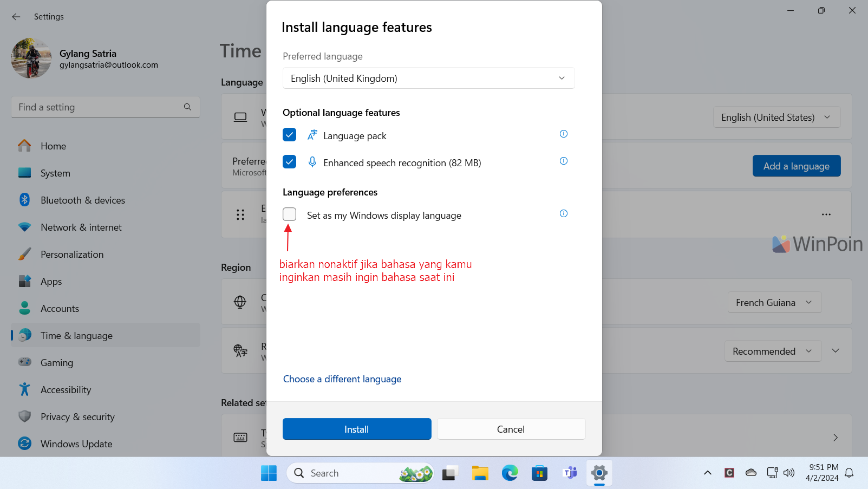Click the back arrow in Settings
Screen dimensions: 868x489
click(16, 17)
